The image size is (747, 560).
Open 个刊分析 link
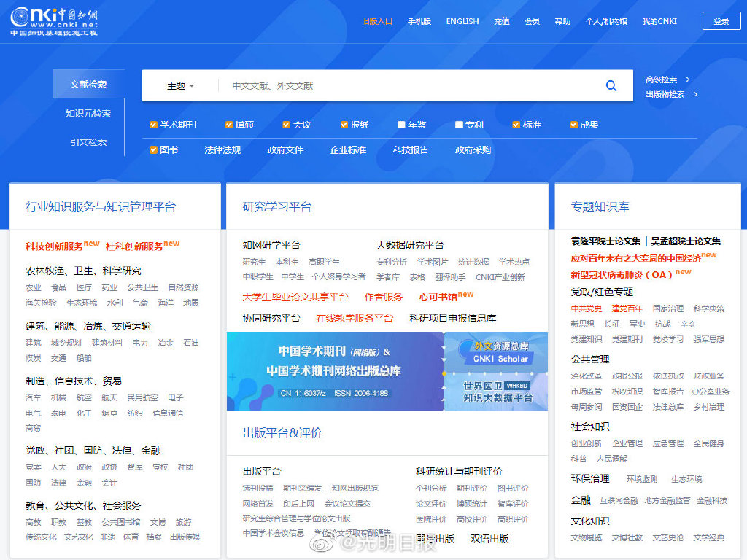(431, 488)
